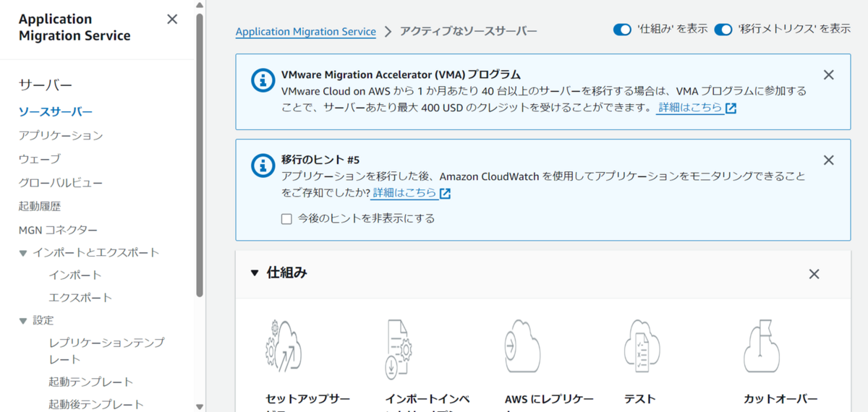
Task: Click the sidebar vertical scrollbar
Action: pyautogui.click(x=200, y=155)
